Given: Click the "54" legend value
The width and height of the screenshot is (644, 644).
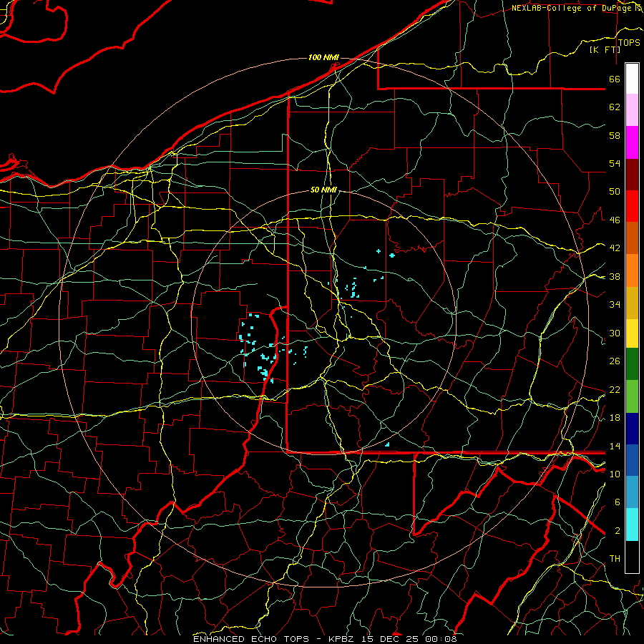Looking at the screenshot, I should pyautogui.click(x=615, y=163).
